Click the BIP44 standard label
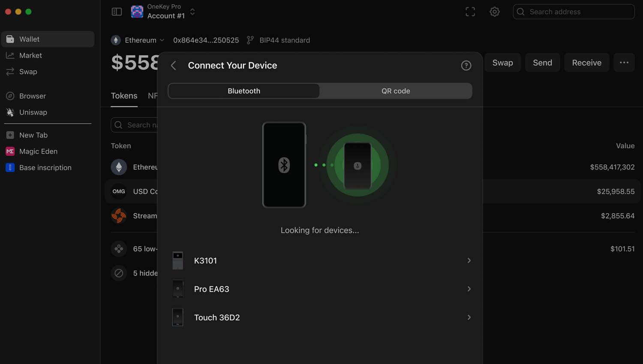The height and width of the screenshot is (364, 643). click(x=285, y=40)
